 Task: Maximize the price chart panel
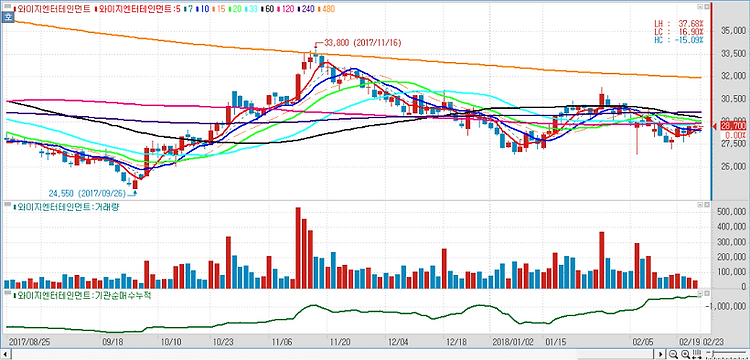point(706,7)
